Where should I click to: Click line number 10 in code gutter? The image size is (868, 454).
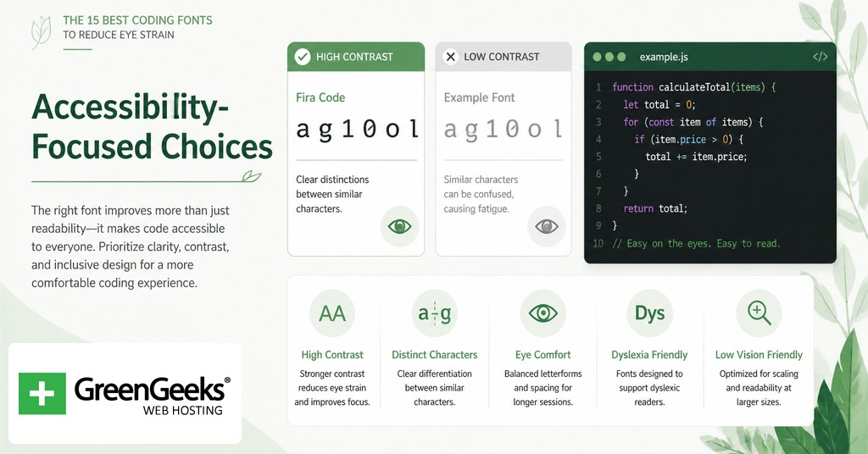pos(598,243)
